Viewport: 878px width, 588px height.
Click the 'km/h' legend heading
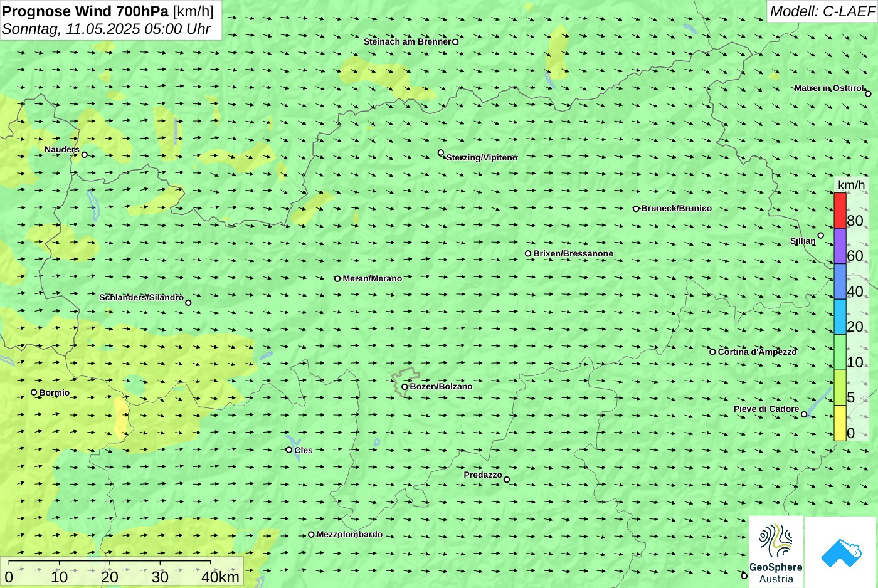[851, 185]
